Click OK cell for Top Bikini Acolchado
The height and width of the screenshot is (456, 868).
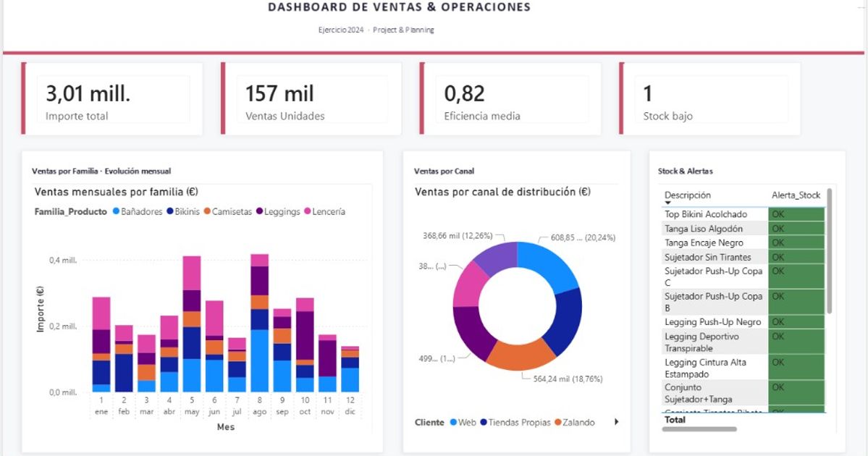(796, 214)
